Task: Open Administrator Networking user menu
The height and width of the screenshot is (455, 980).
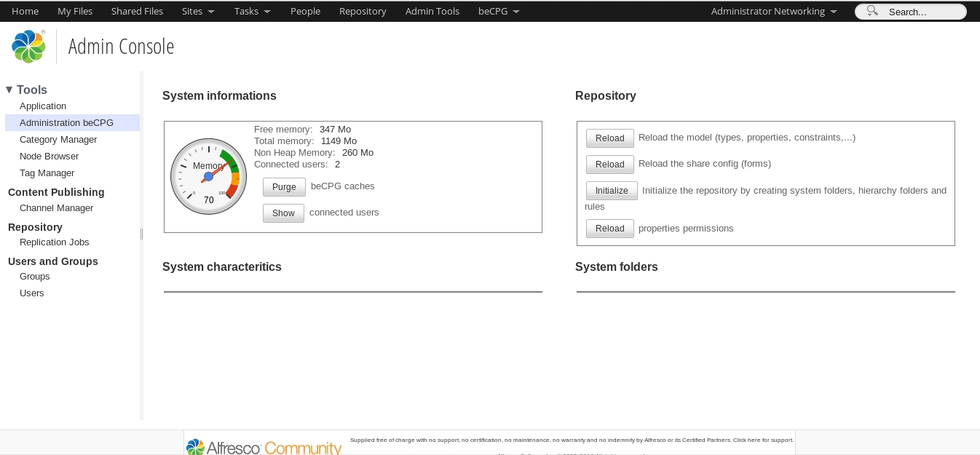Action: click(774, 11)
